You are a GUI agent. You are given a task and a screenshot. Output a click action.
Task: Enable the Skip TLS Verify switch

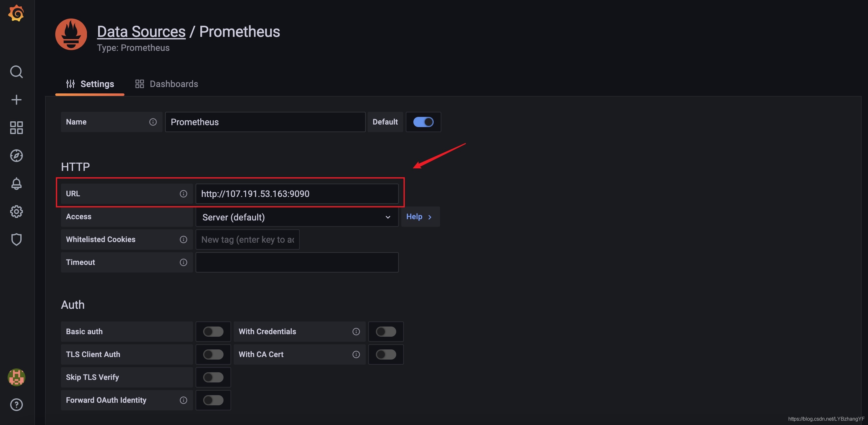pos(213,377)
